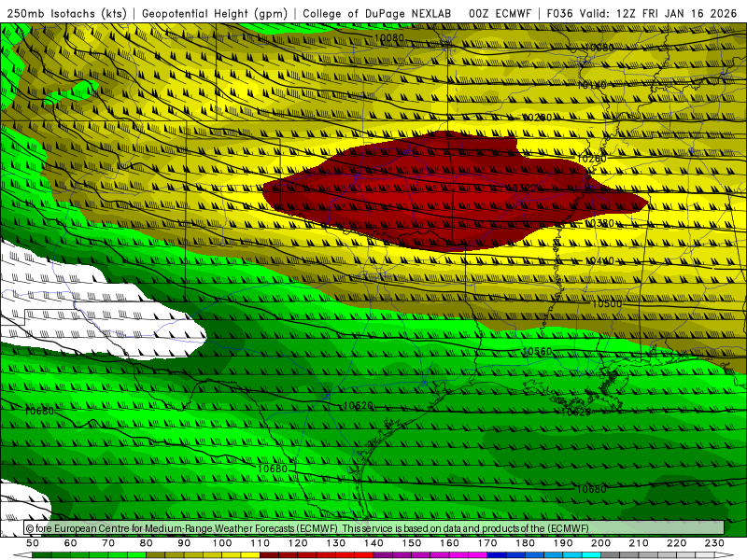Click the 10140 height contour label
This screenshot has width=747, height=560.
[592, 85]
